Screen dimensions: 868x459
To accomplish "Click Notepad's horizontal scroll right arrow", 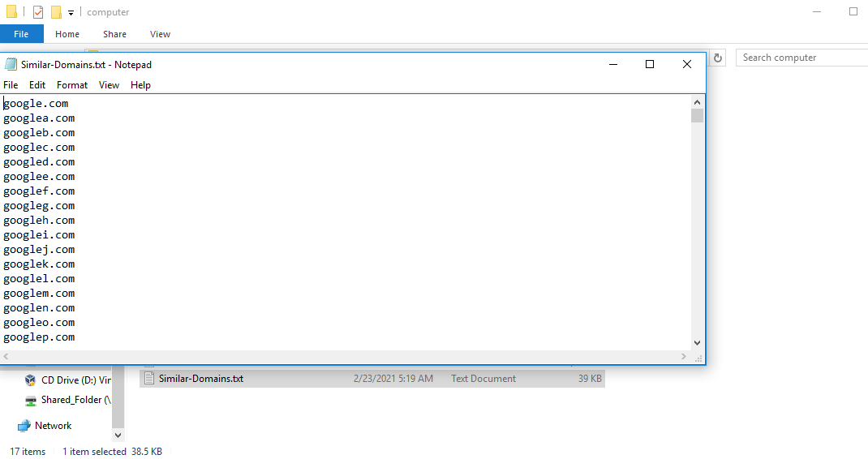I will click(684, 357).
